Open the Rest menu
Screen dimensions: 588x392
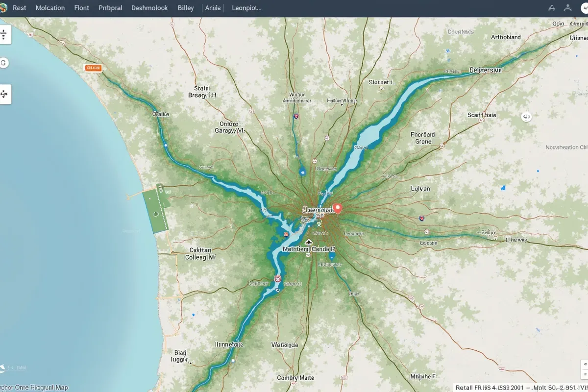[x=20, y=8]
